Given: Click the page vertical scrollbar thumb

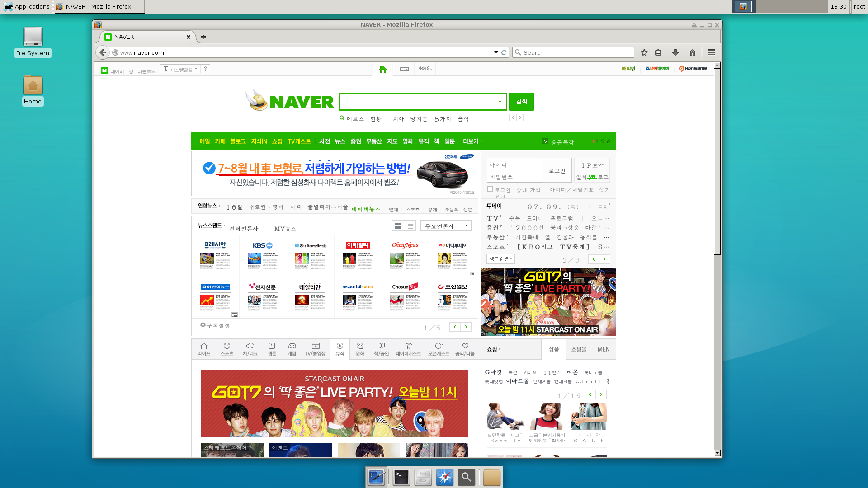Looking at the screenshot, I should pyautogui.click(x=717, y=161).
